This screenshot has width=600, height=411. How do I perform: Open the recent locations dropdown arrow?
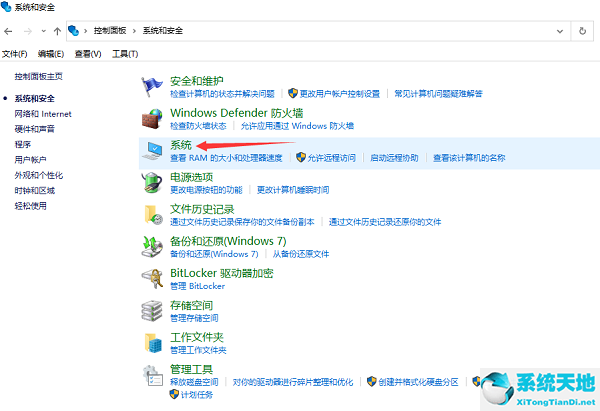tap(44, 31)
